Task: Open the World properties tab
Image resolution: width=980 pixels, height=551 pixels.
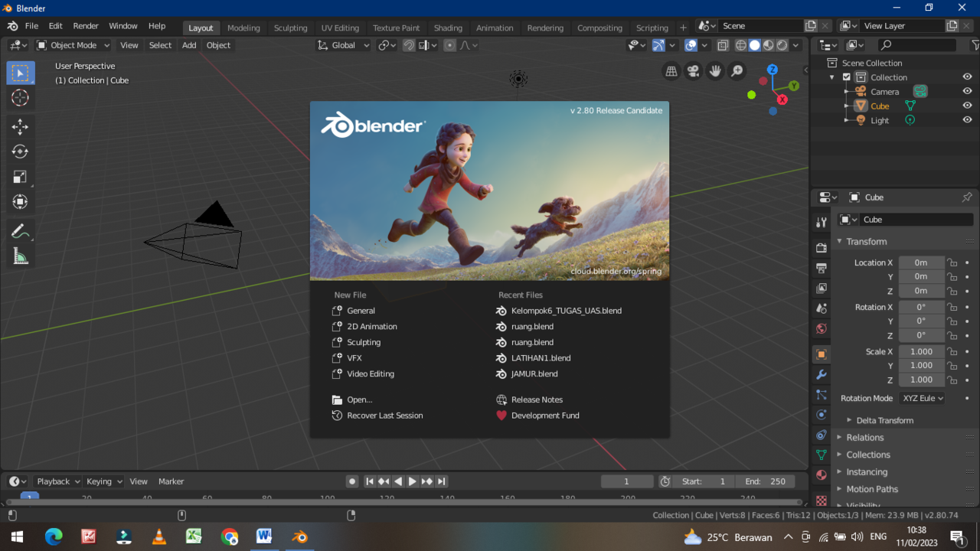Action: point(822,328)
